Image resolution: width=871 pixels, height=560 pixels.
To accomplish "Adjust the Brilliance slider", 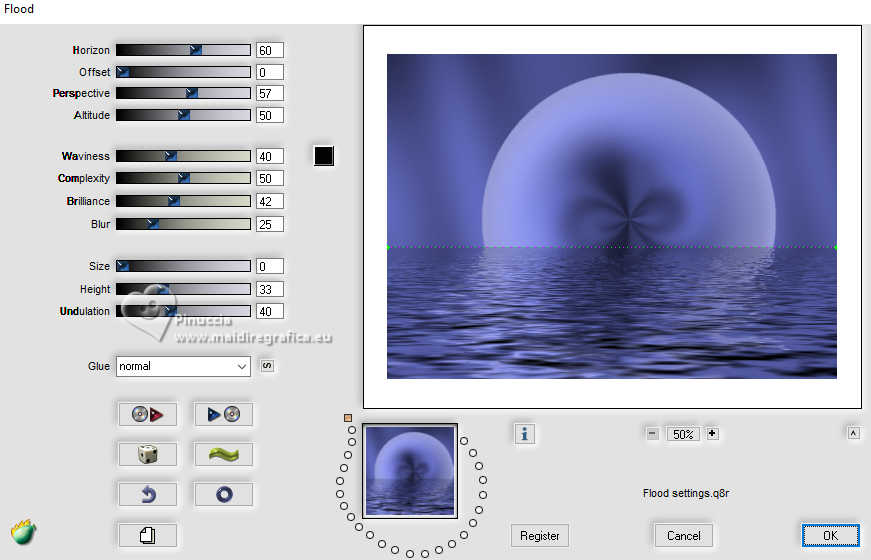I will (x=183, y=201).
